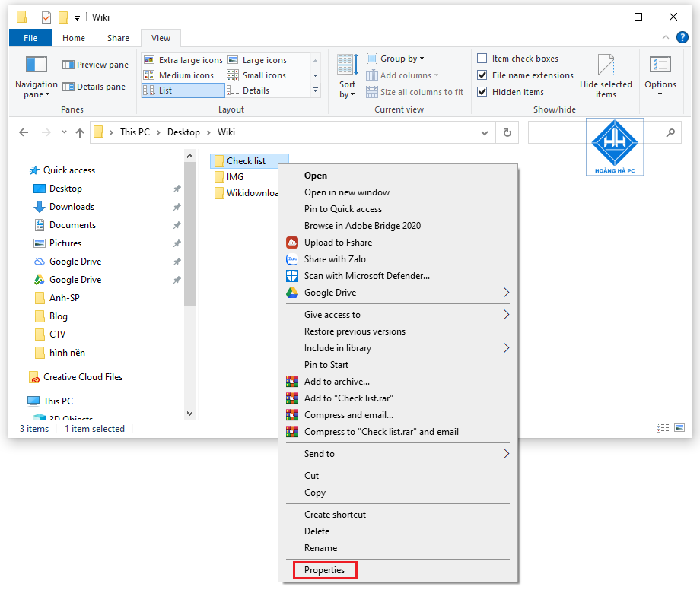Switch to thumbnail view using status bar icon
Viewport: 700px width, 593px height.
click(x=680, y=427)
